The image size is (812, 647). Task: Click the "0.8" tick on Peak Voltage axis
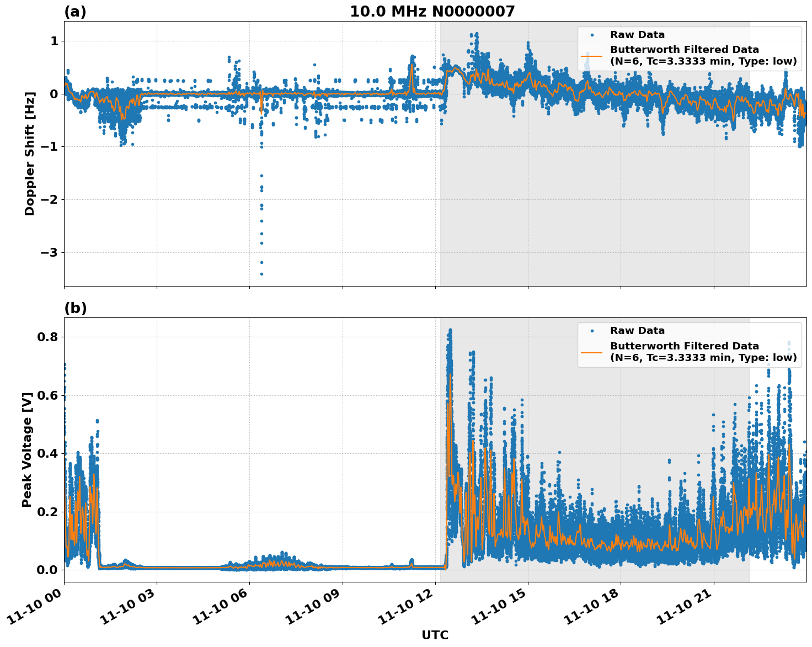point(47,337)
